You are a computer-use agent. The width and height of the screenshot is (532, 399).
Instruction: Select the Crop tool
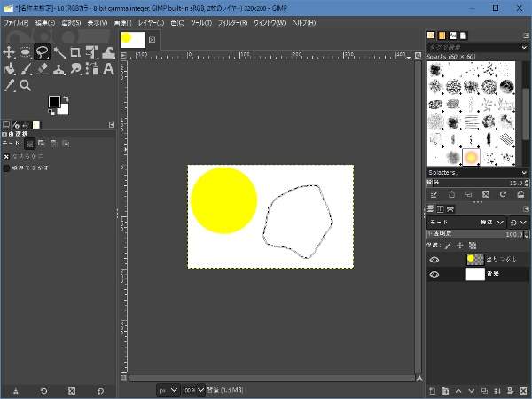[x=75, y=52]
